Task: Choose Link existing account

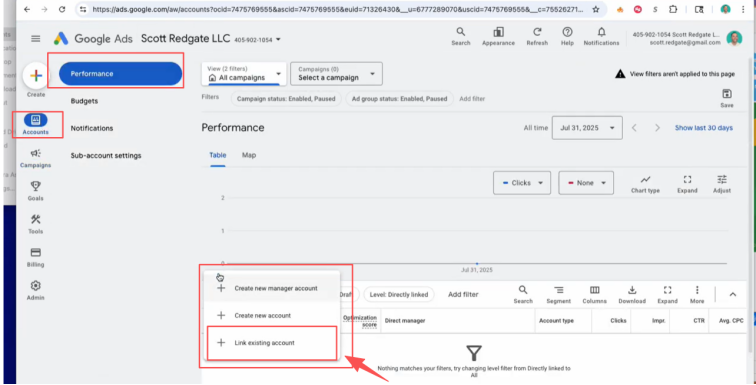Action: (x=271, y=343)
